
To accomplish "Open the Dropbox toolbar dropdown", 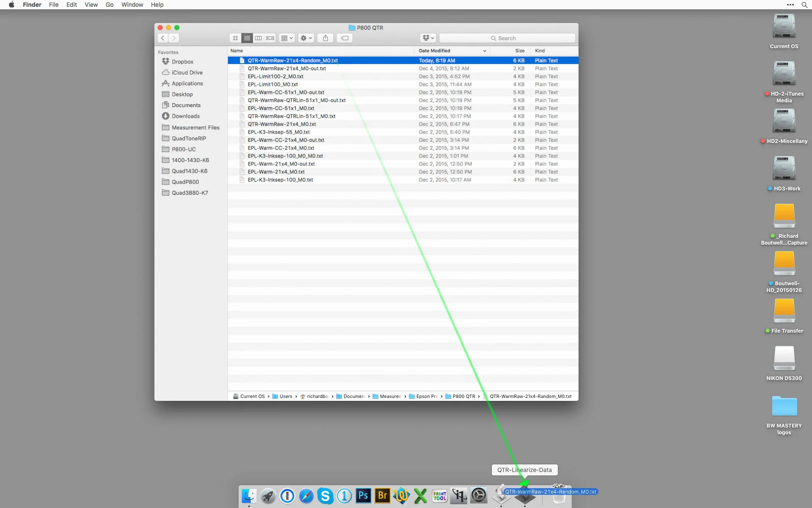I will click(x=428, y=38).
